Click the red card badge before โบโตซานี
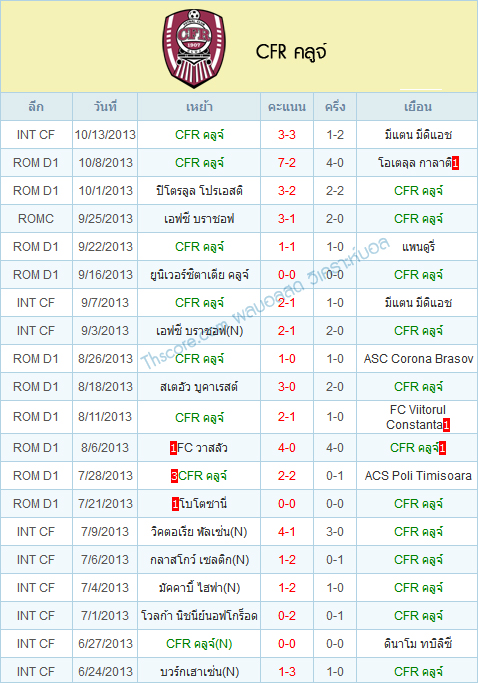 click(175, 504)
